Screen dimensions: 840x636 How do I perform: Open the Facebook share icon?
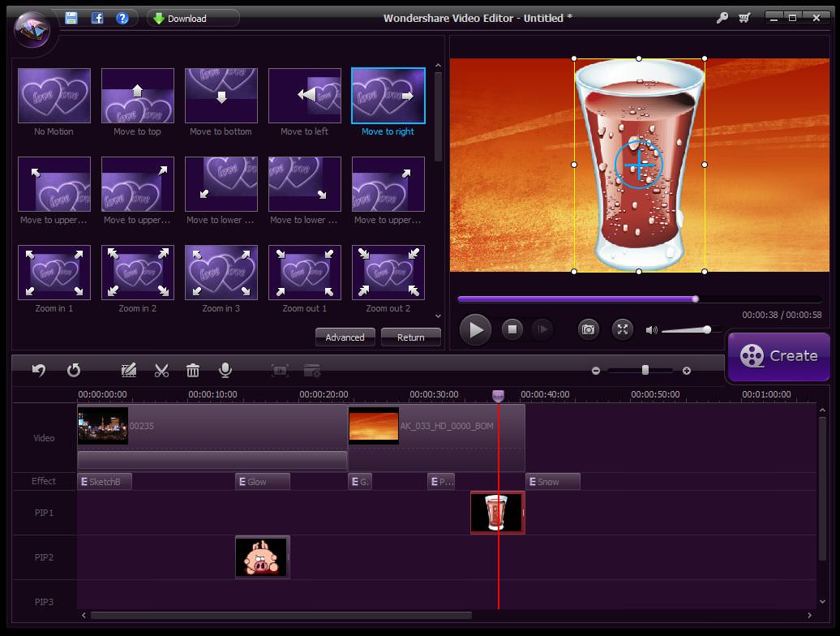97,18
